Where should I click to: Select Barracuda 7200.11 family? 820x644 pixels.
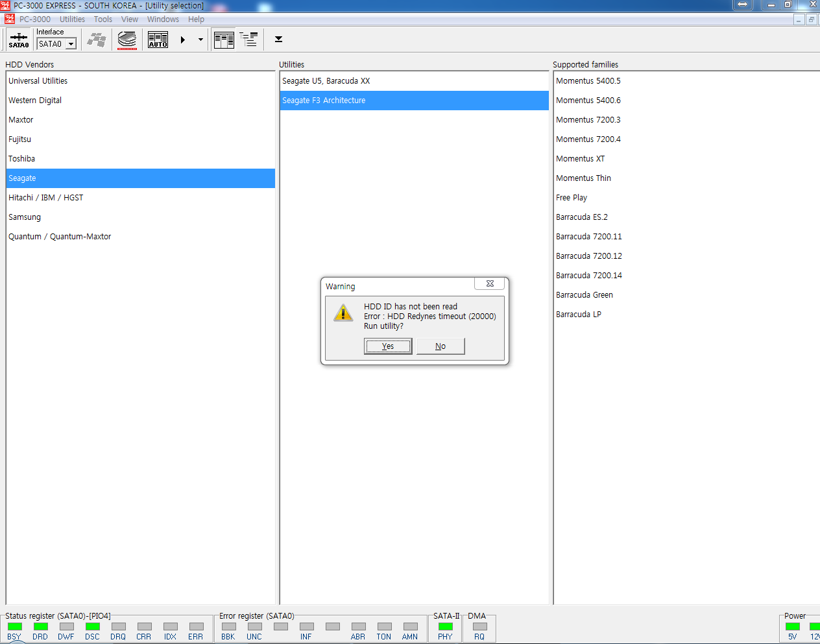(x=687, y=237)
